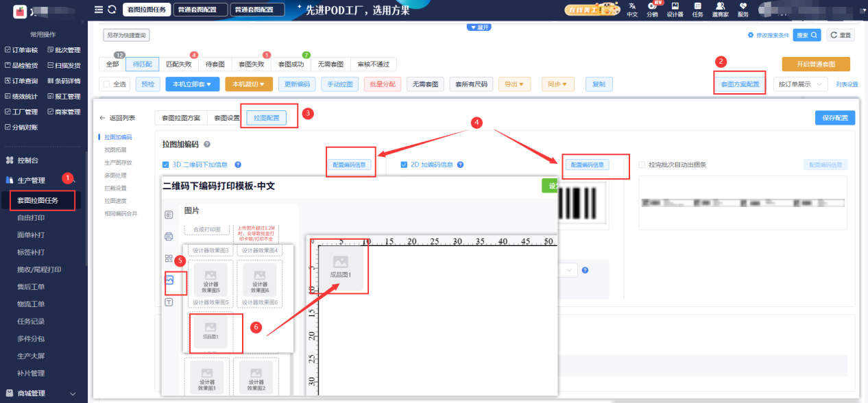The image size is (868, 403).
Task: Click help icon beside 拉图加编码 heading
Action: point(206,145)
